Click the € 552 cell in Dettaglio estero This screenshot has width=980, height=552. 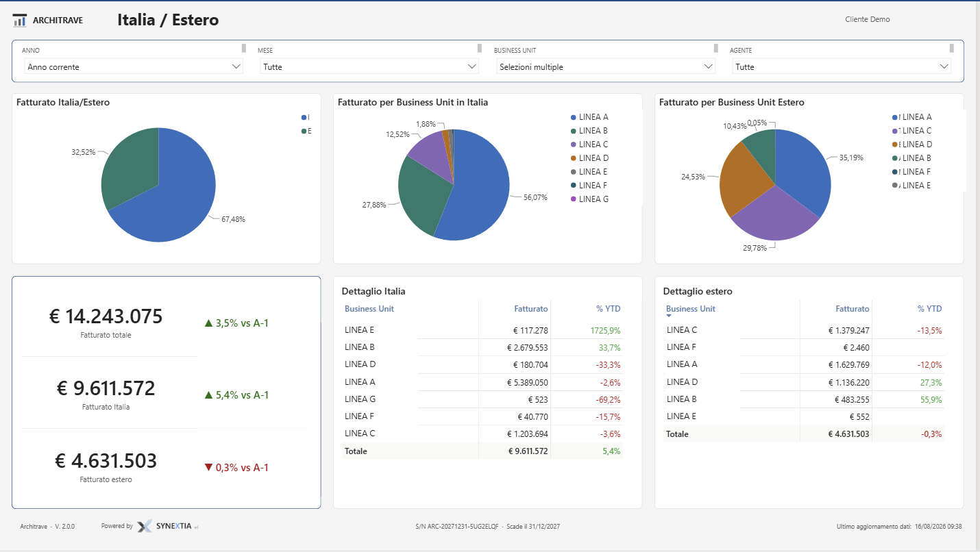[859, 416]
